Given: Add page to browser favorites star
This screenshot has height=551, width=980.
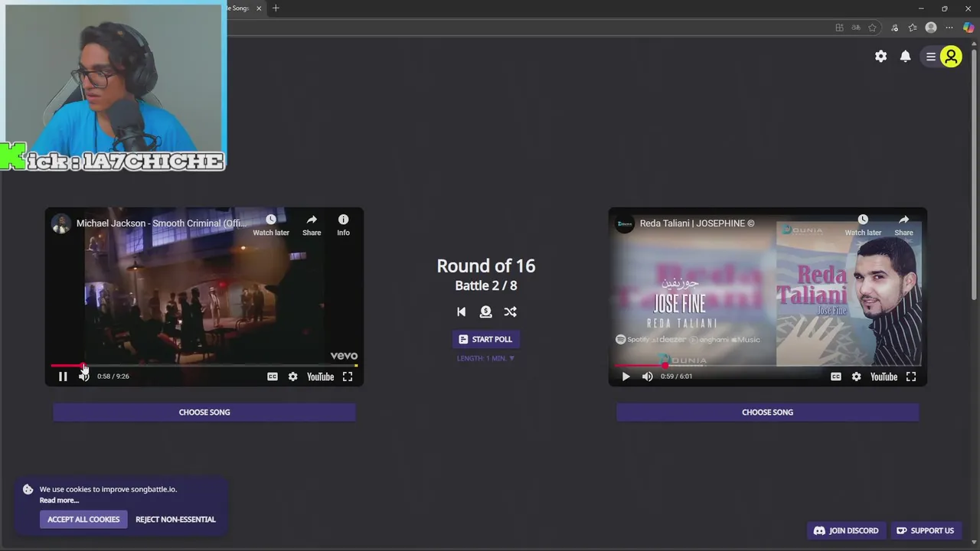Looking at the screenshot, I should click(x=872, y=28).
